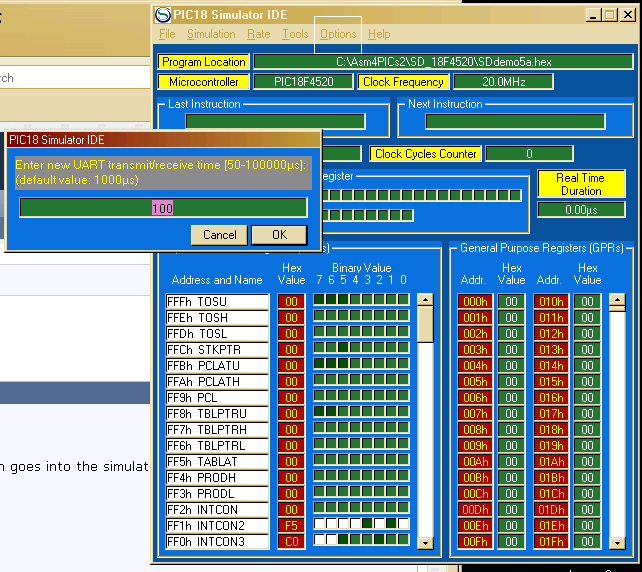The height and width of the screenshot is (572, 642).
Task: Open the Help menu
Action: [379, 34]
